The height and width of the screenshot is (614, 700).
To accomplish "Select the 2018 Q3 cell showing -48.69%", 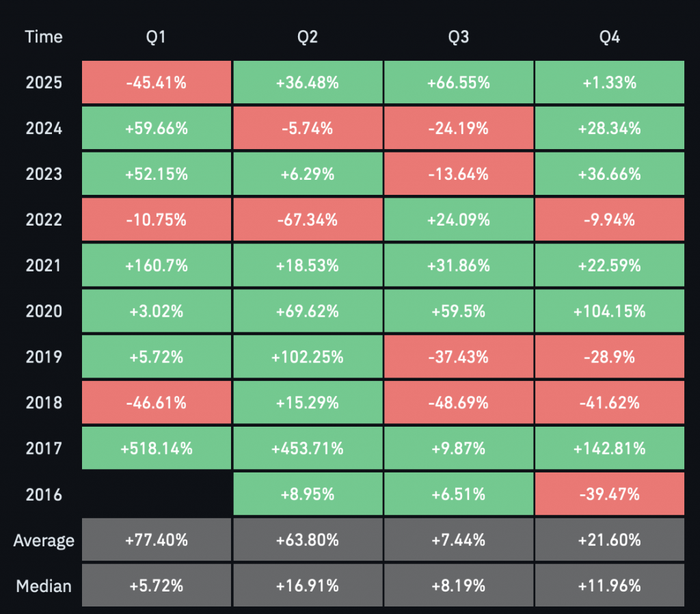I will pos(458,403).
